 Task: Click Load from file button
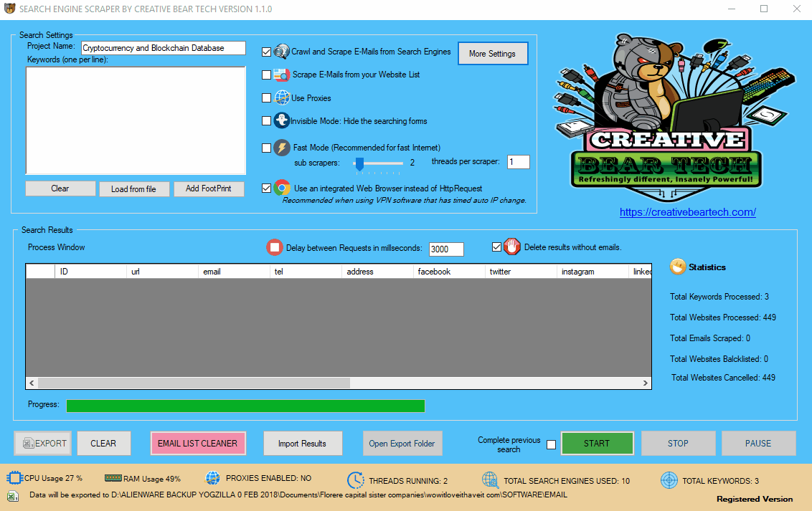click(x=133, y=188)
